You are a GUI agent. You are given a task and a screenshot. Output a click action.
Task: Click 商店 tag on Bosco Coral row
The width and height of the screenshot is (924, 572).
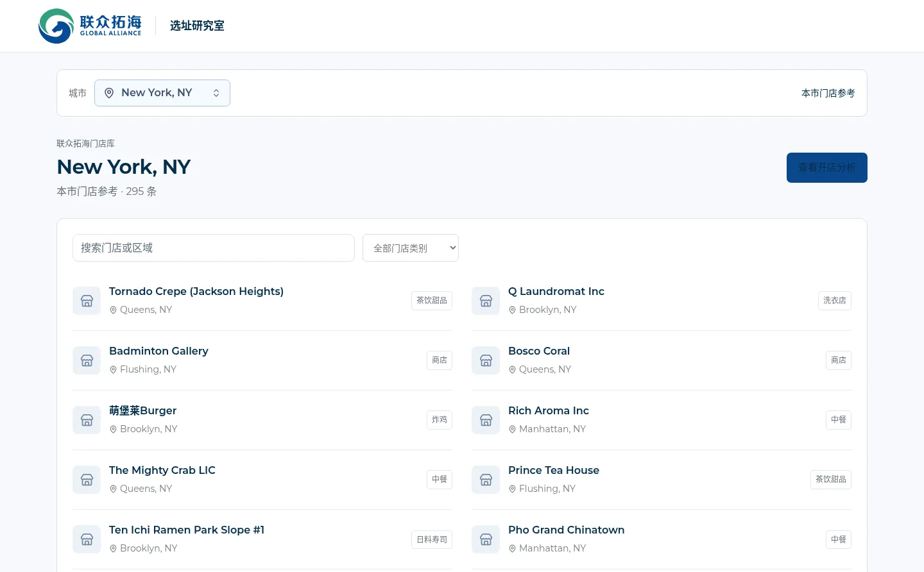pos(839,360)
